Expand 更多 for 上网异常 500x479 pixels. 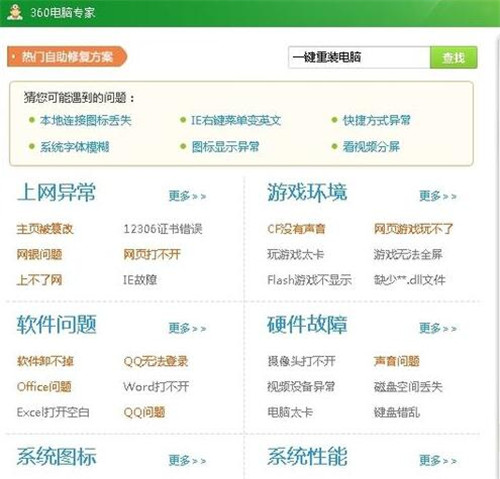(x=187, y=196)
